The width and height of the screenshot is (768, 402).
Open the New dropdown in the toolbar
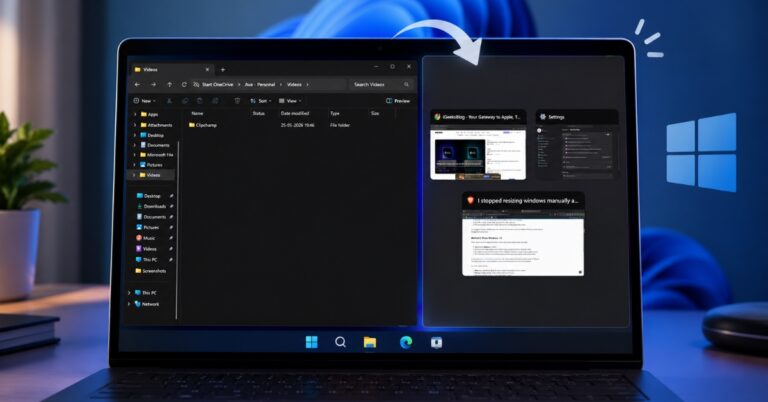pos(144,101)
